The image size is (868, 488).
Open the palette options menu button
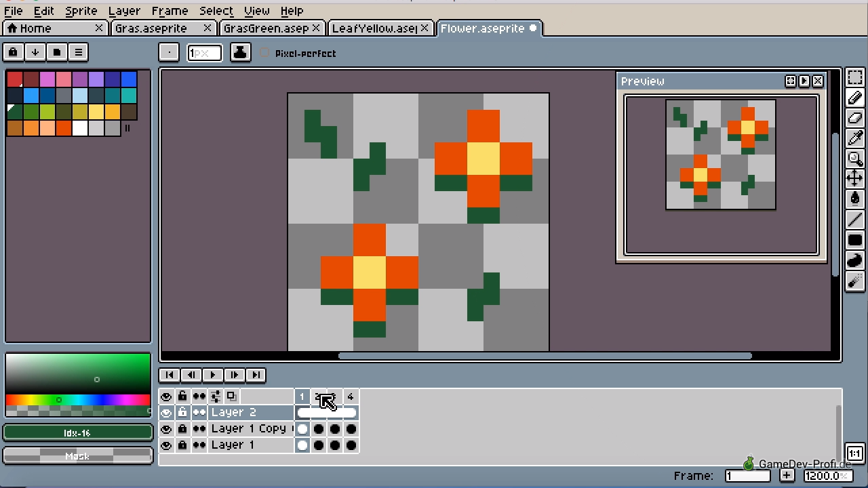(78, 52)
